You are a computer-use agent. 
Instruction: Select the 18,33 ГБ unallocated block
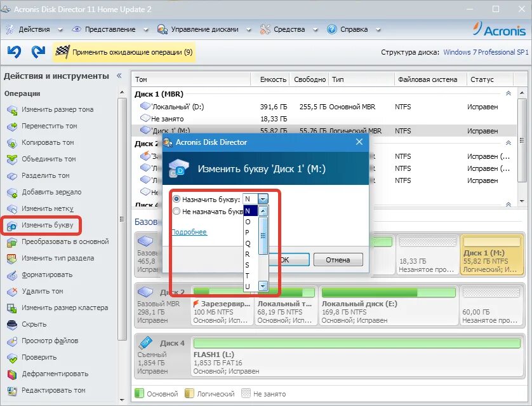[x=427, y=255]
